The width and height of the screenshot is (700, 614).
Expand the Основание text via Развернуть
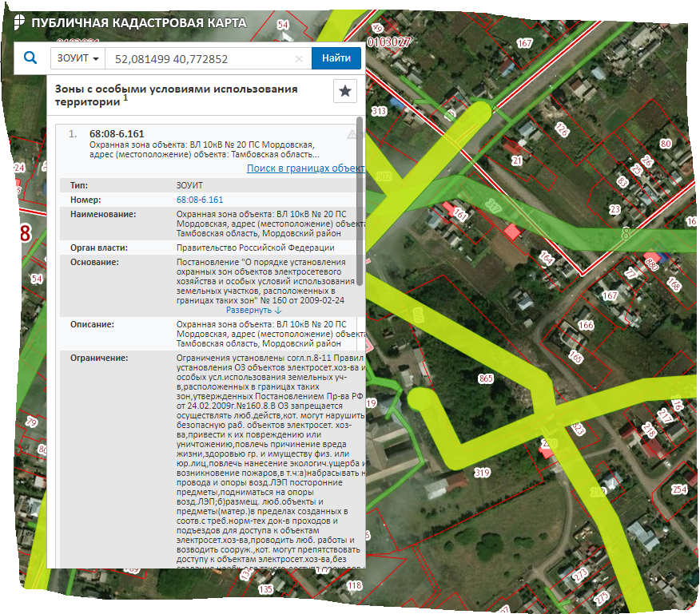[253, 310]
